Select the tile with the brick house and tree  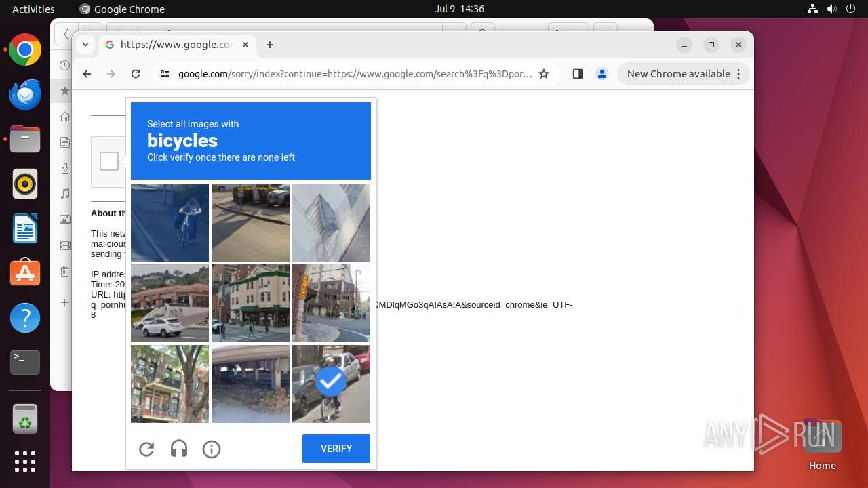tap(170, 384)
